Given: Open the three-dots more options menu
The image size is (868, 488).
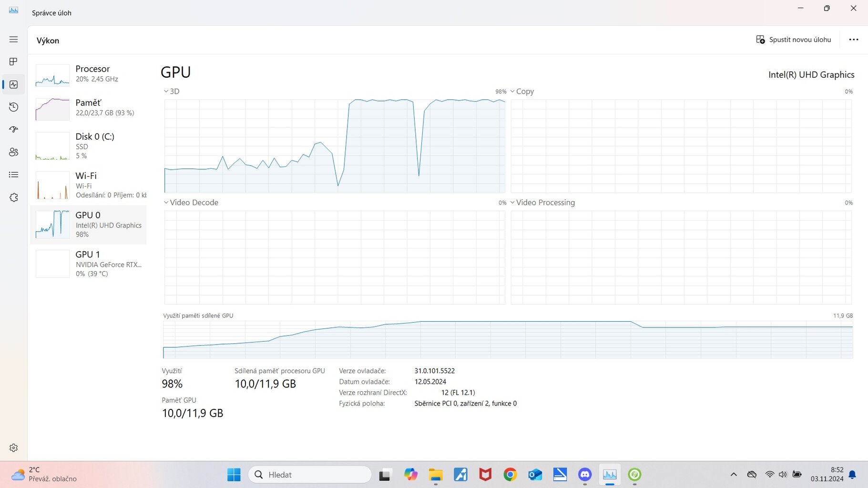Looking at the screenshot, I should point(853,40).
